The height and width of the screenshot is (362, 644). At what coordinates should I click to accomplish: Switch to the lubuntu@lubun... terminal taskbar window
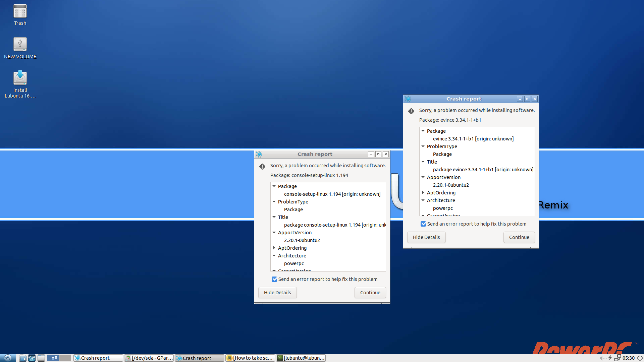coord(301,358)
